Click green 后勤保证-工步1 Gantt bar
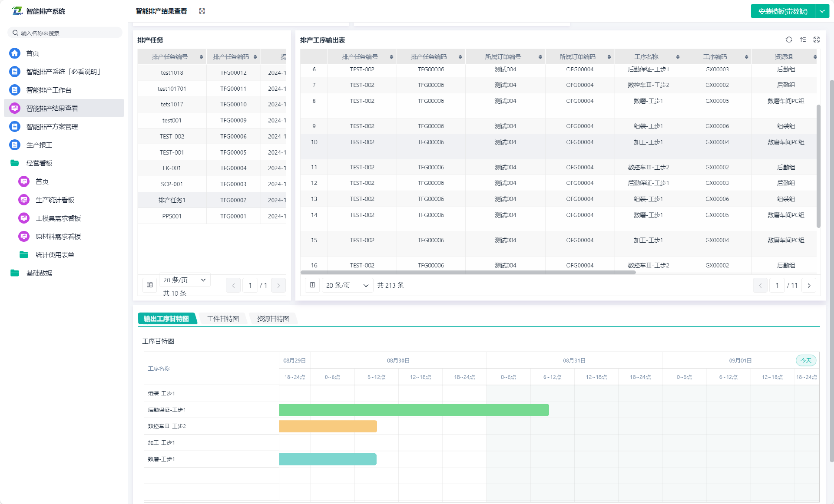834x504 pixels. 414,410
